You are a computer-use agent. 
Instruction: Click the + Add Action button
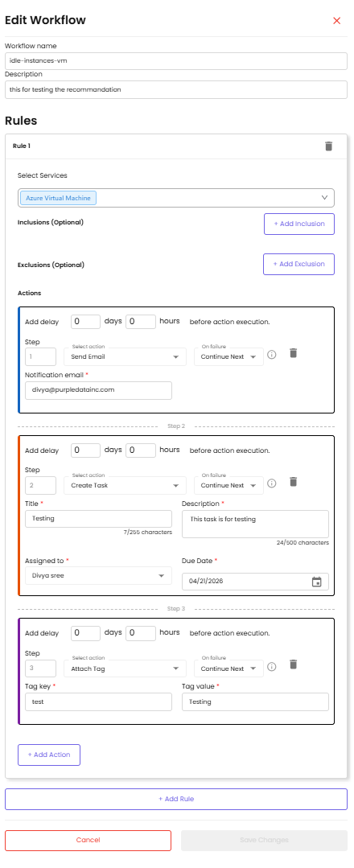pos(49,755)
